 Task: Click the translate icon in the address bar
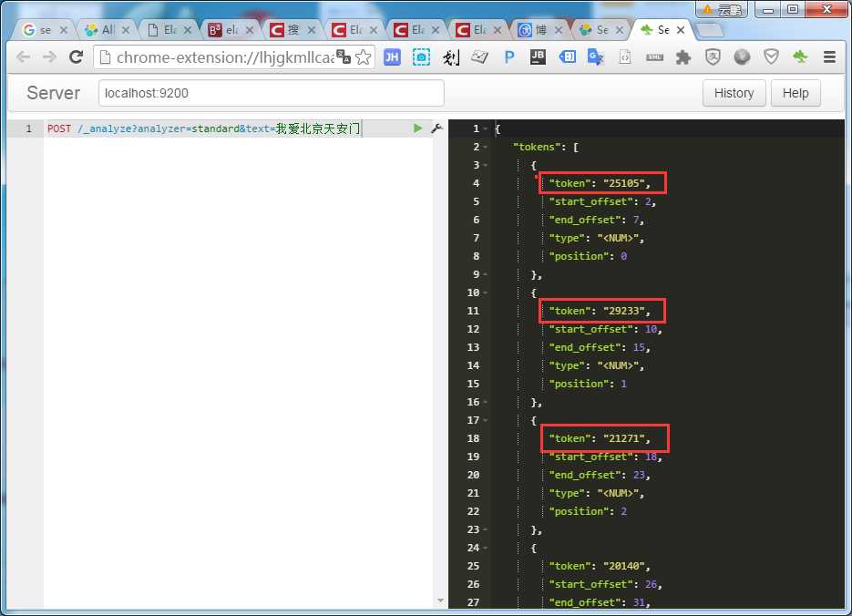[344, 56]
